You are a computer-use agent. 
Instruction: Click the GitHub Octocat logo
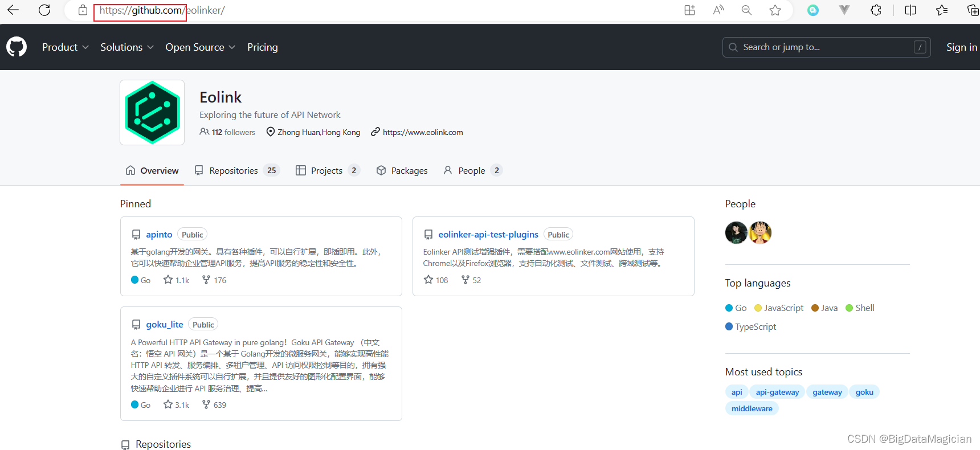17,47
